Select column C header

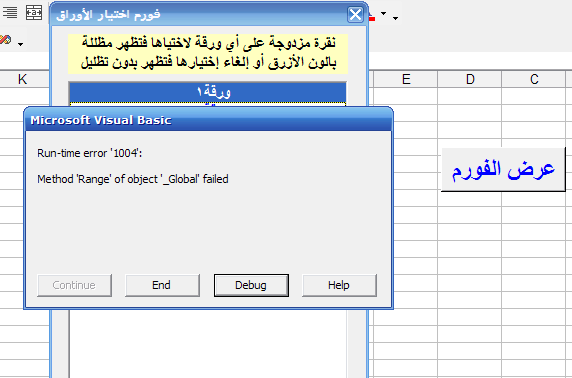pos(534,79)
